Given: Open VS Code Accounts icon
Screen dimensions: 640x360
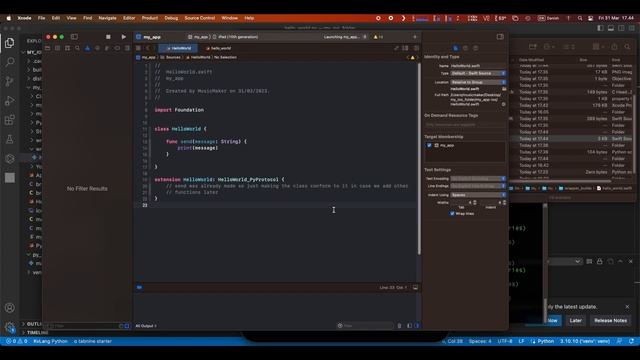Looking at the screenshot, I should pos(9,308).
